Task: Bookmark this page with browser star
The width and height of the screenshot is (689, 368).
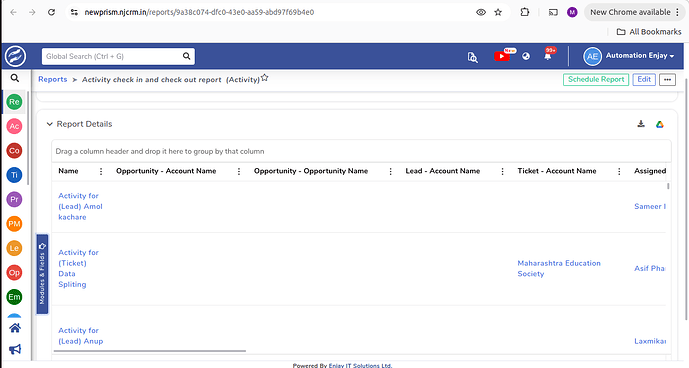Action: (498, 12)
